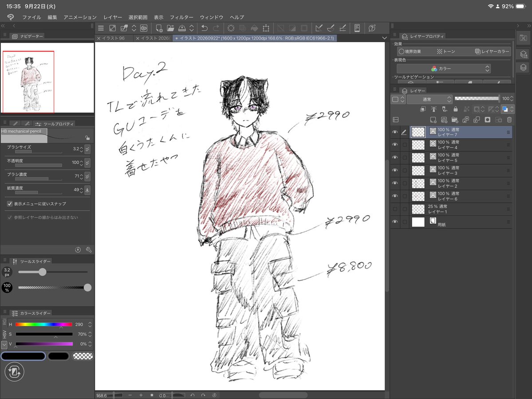Click the H hue slider bar
532x399 pixels.
(x=44, y=325)
